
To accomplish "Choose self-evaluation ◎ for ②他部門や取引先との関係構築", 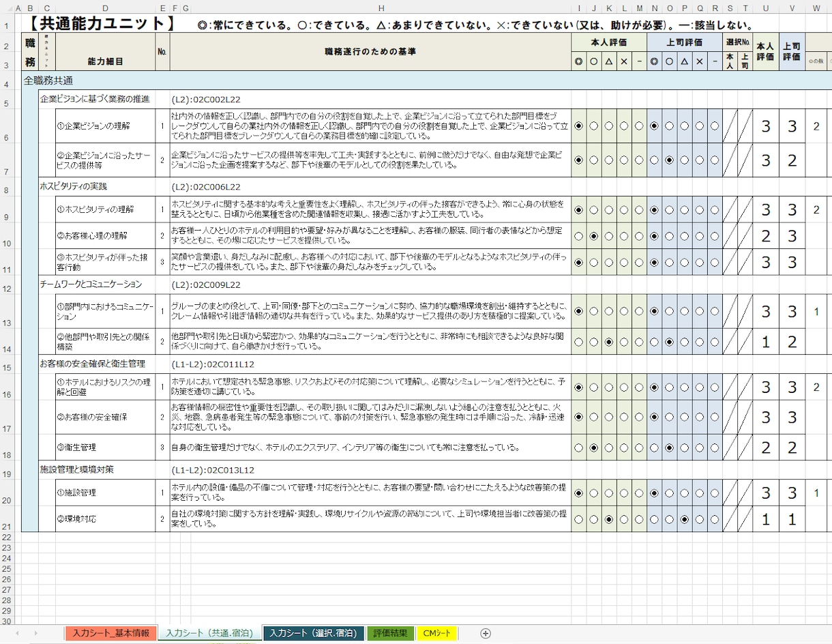I will [x=579, y=342].
